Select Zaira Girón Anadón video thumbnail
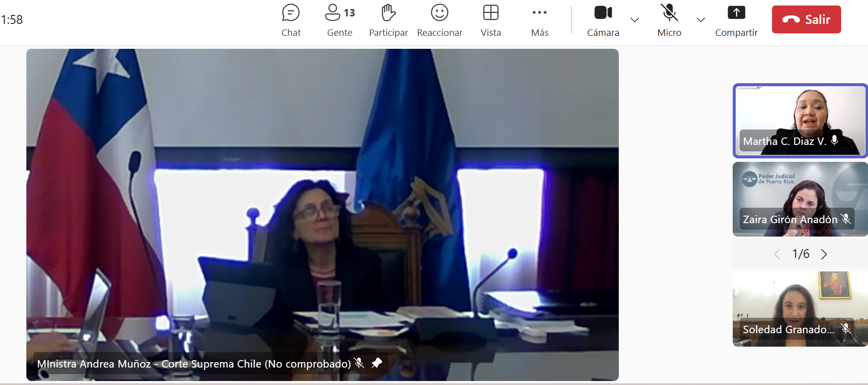The width and height of the screenshot is (868, 385). (x=800, y=199)
